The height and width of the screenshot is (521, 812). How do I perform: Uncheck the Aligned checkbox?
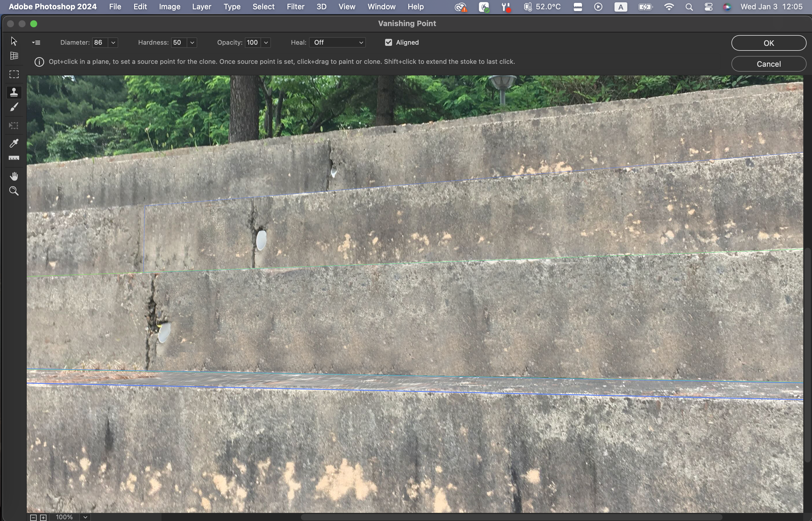click(388, 43)
